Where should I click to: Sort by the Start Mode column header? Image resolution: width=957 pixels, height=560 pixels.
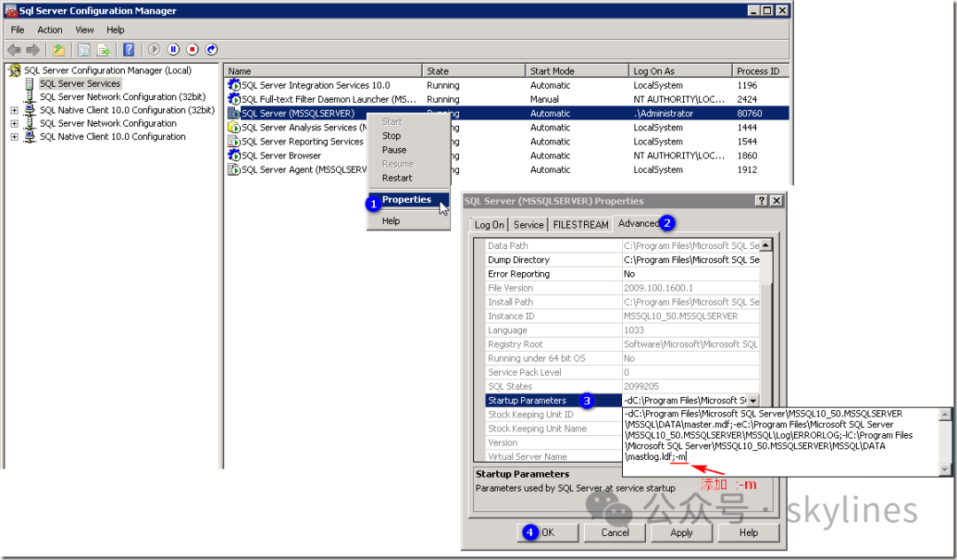point(577,71)
